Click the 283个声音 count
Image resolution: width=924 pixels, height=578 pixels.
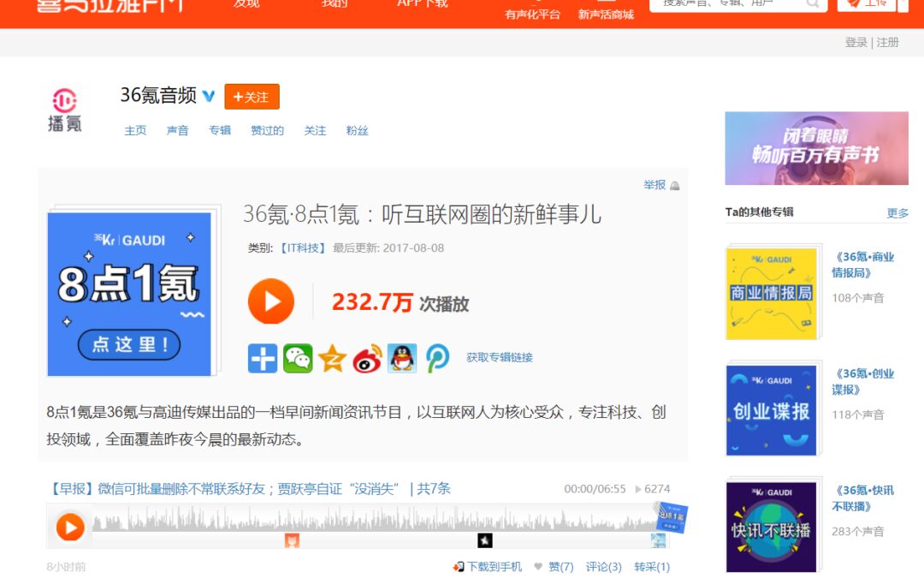pyautogui.click(x=858, y=532)
